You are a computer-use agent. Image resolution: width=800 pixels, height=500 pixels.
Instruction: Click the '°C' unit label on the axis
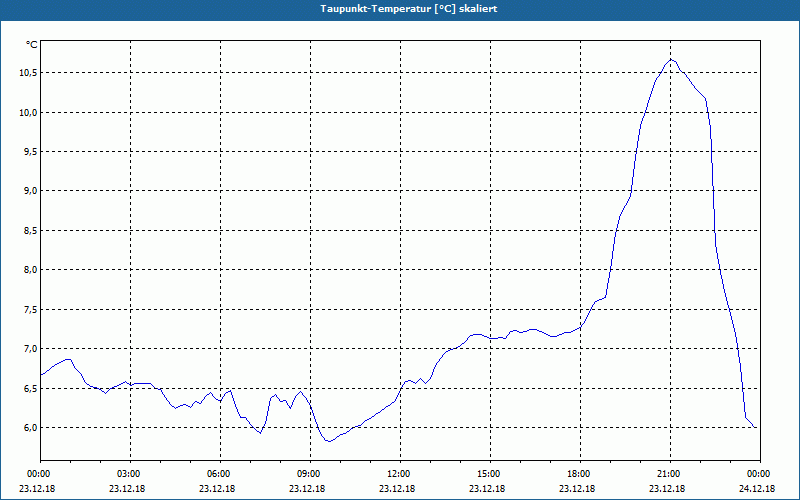[32, 45]
